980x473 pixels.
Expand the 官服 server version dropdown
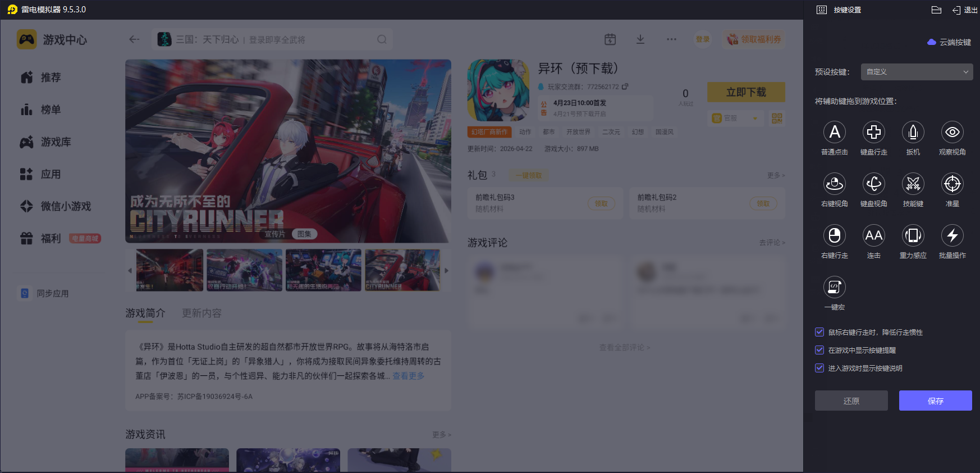tap(736, 118)
